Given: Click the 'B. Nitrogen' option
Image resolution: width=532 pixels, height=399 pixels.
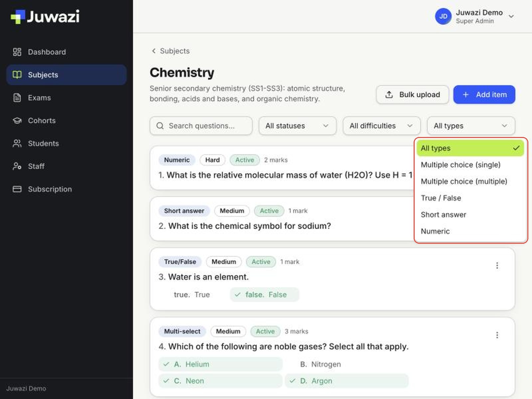Looking at the screenshot, I should (346, 364).
